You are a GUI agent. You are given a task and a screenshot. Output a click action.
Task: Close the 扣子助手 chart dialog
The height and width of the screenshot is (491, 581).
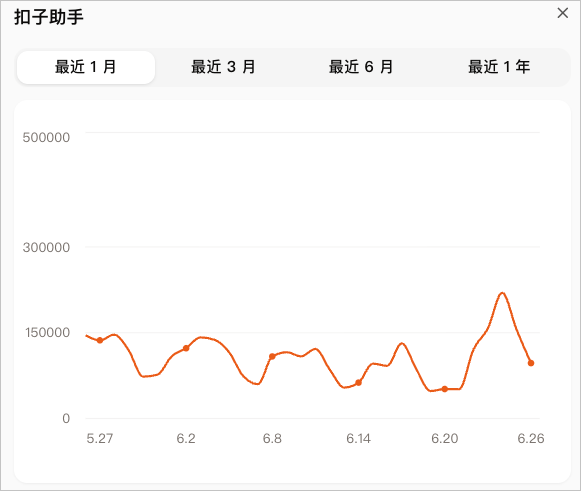pos(562,13)
